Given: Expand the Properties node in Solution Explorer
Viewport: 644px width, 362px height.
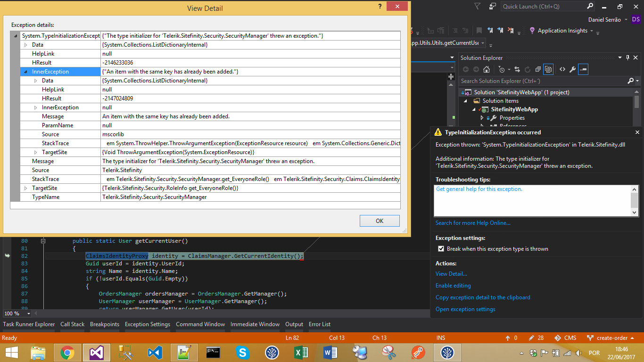Looking at the screenshot, I should (482, 118).
